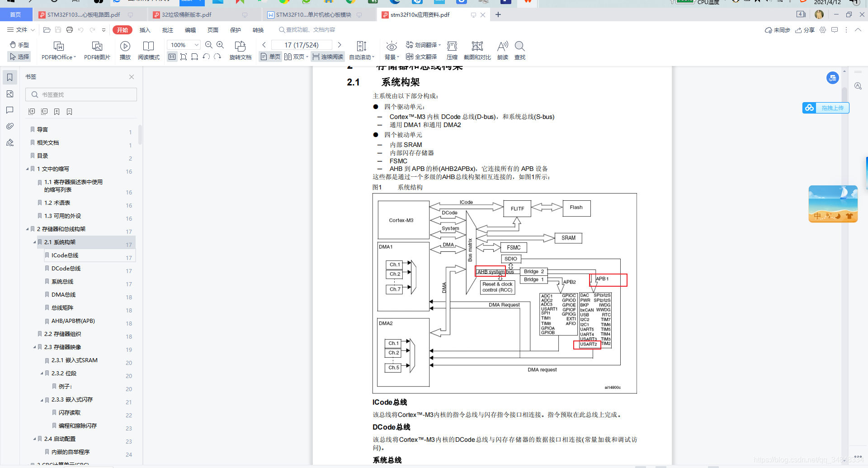The width and height of the screenshot is (868, 468).
Task: Click the 拖拽上传 cloud upload button
Action: coord(826,108)
